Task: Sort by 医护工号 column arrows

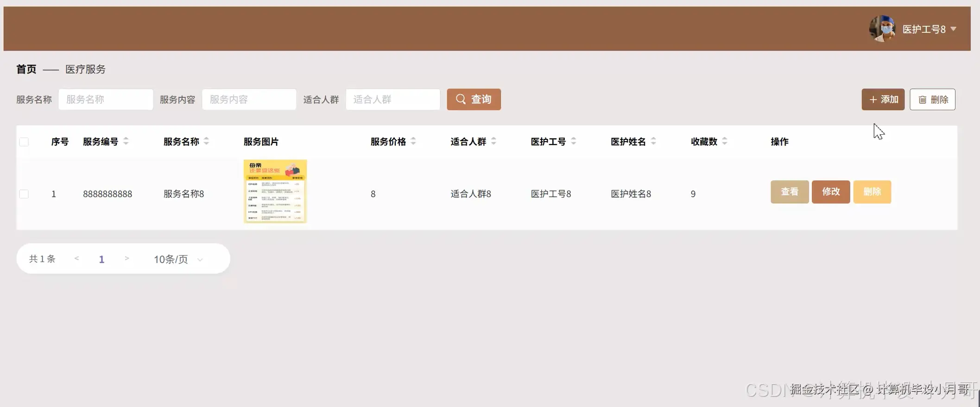Action: 574,141
